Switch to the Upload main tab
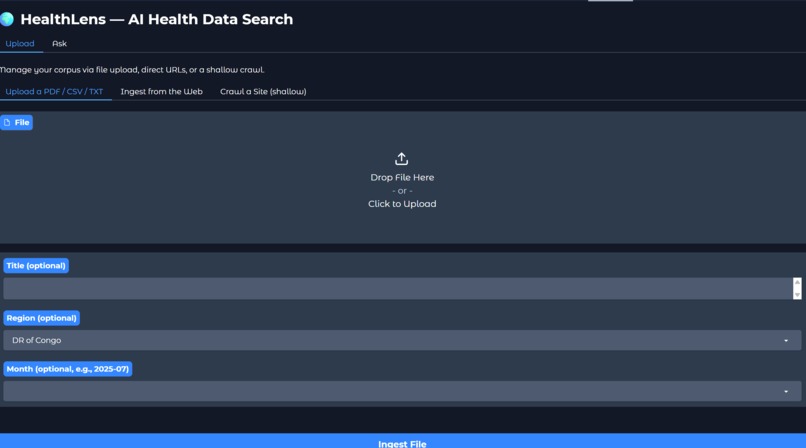 tap(20, 44)
